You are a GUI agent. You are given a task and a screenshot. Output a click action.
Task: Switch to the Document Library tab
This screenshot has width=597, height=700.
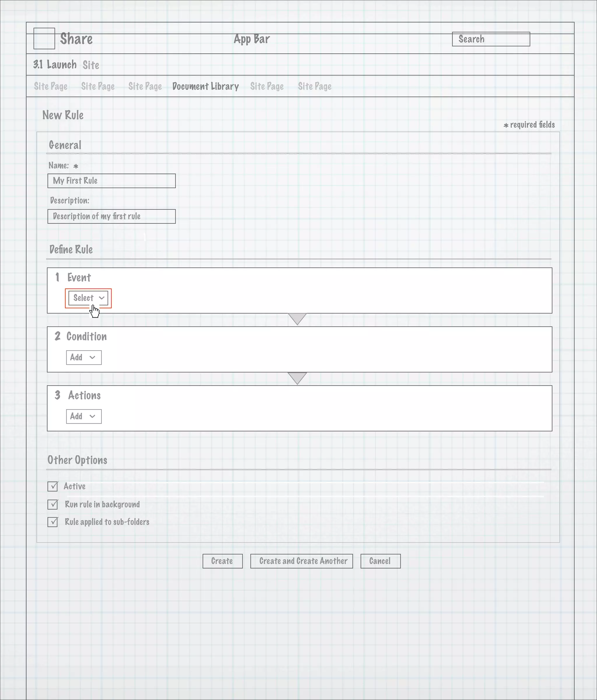[205, 87]
